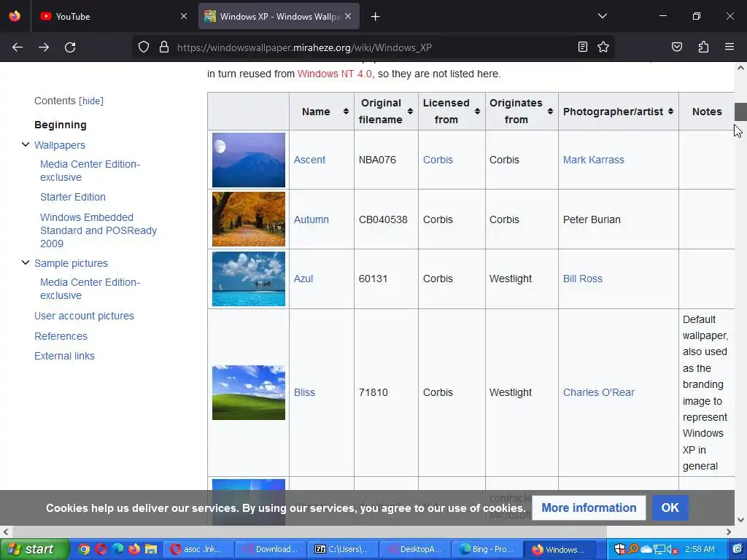The image size is (747, 560).
Task: Go back to the previous page
Action: point(18,47)
